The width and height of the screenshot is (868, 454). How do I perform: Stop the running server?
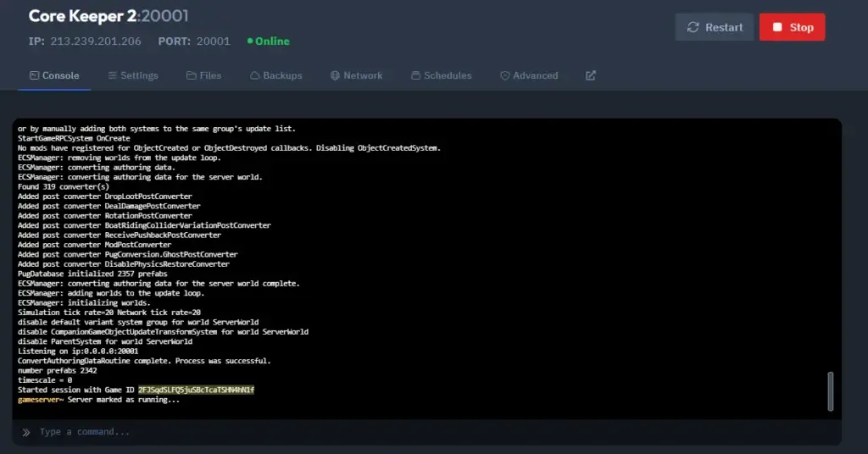coord(793,27)
